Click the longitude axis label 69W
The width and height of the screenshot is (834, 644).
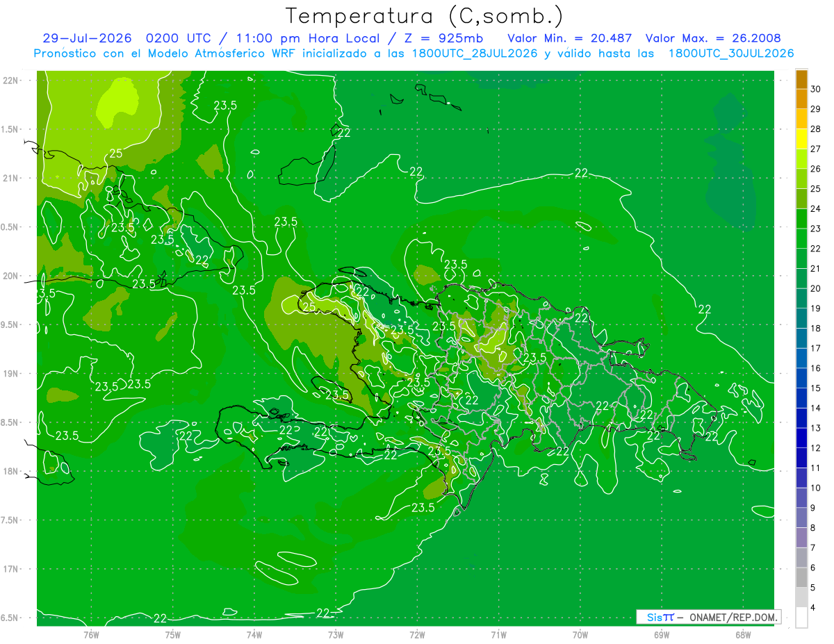click(662, 634)
